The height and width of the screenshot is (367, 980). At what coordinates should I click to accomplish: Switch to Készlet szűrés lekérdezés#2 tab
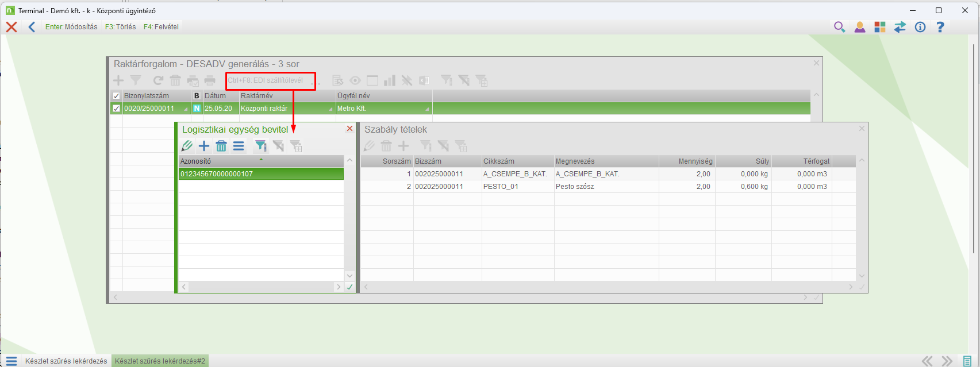pos(160,361)
